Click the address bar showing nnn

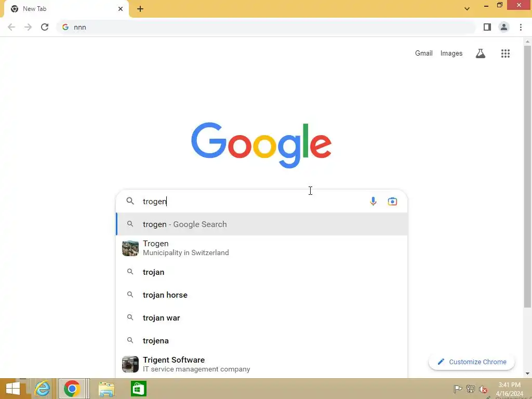click(x=267, y=27)
